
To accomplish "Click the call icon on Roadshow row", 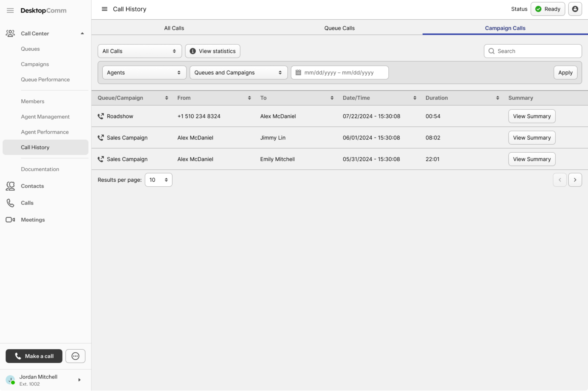I will (x=101, y=116).
